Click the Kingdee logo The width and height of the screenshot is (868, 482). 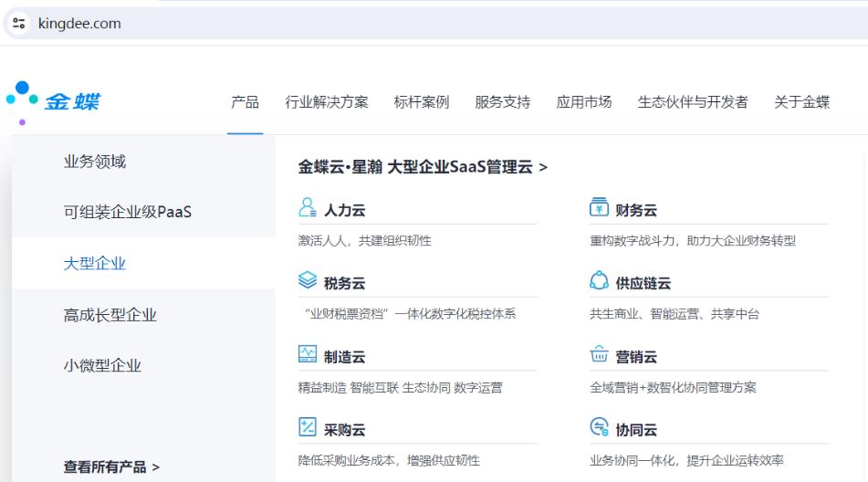point(53,102)
